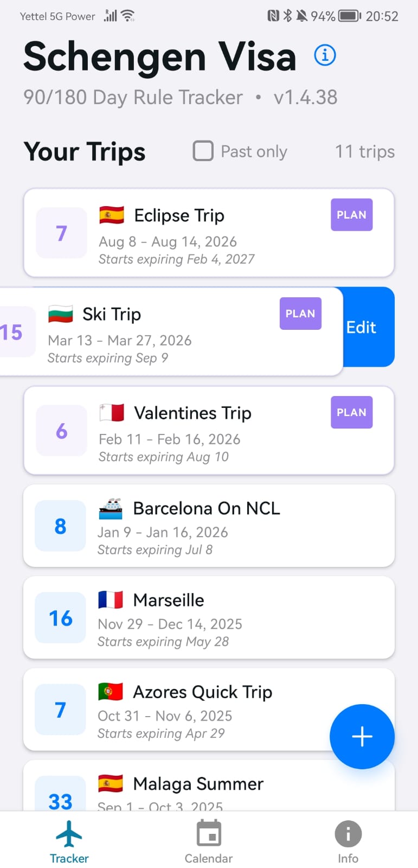Open the Info tab
Viewport: 418px width, 868px height.
pos(348,841)
